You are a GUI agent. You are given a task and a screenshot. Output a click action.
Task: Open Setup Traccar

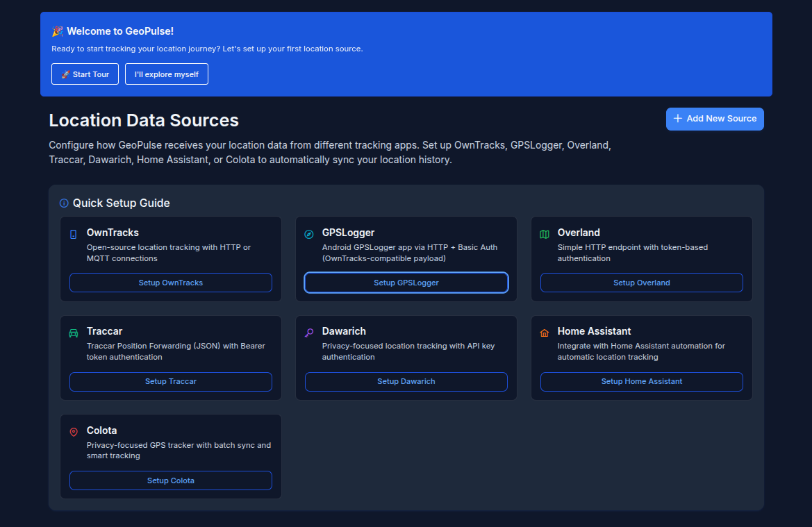(x=171, y=381)
